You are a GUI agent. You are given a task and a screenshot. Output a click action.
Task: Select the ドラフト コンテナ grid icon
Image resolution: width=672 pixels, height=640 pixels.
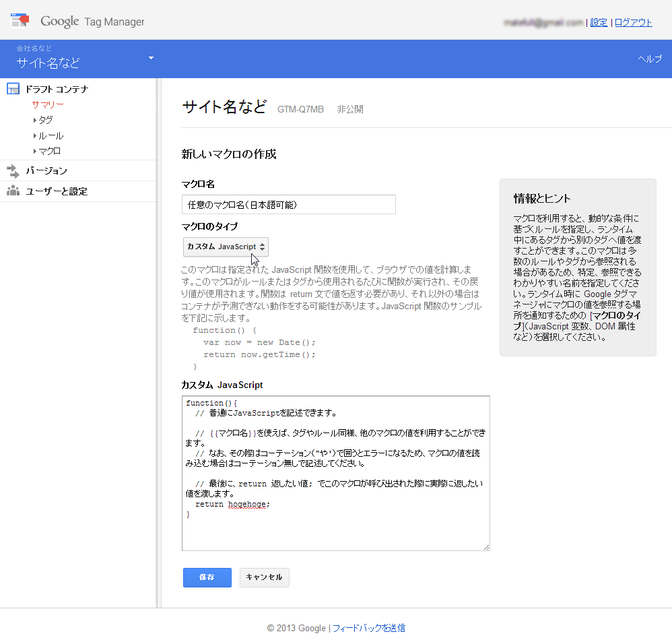[x=12, y=88]
